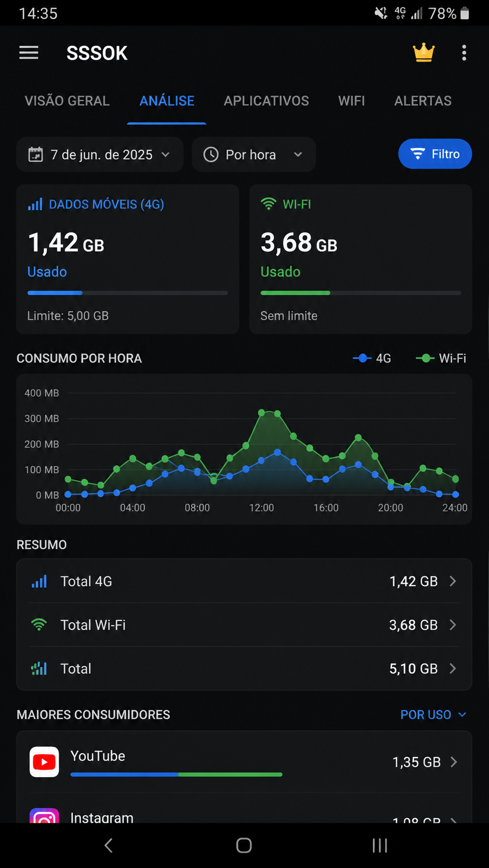Open the Android recent apps button
The image size is (489, 868).
(380, 846)
